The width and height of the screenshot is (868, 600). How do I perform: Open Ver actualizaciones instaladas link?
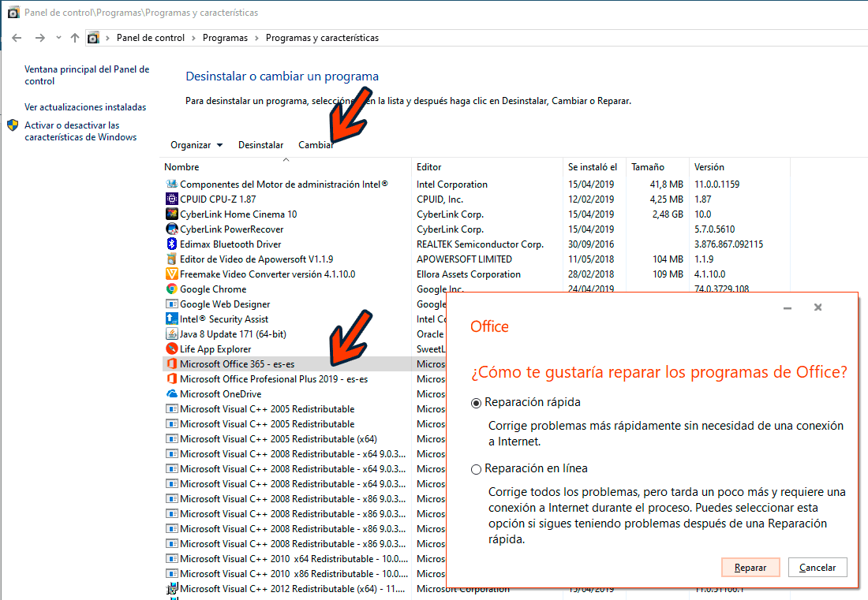point(85,107)
